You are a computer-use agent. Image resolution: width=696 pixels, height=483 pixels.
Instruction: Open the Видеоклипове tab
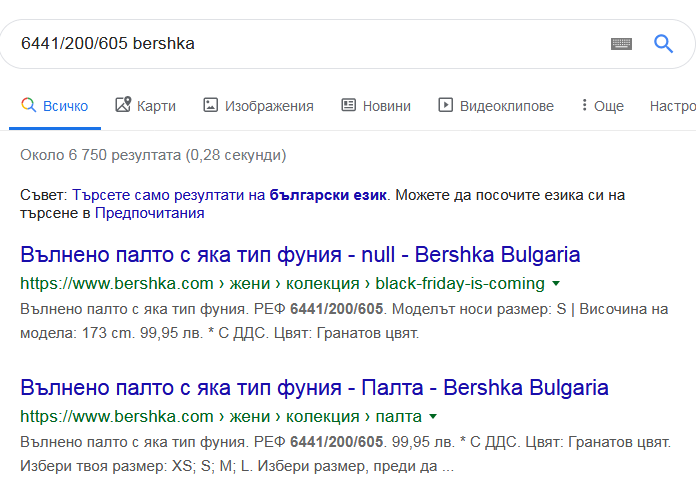(506, 106)
